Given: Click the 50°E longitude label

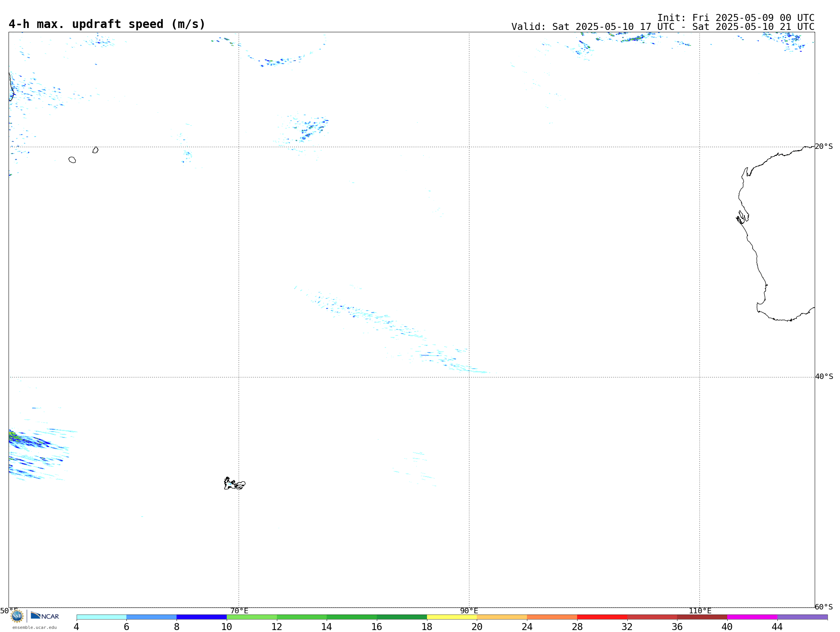Looking at the screenshot, I should [9, 611].
